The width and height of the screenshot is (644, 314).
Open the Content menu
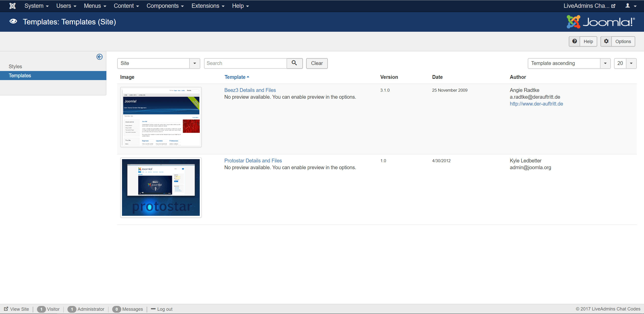coord(126,6)
